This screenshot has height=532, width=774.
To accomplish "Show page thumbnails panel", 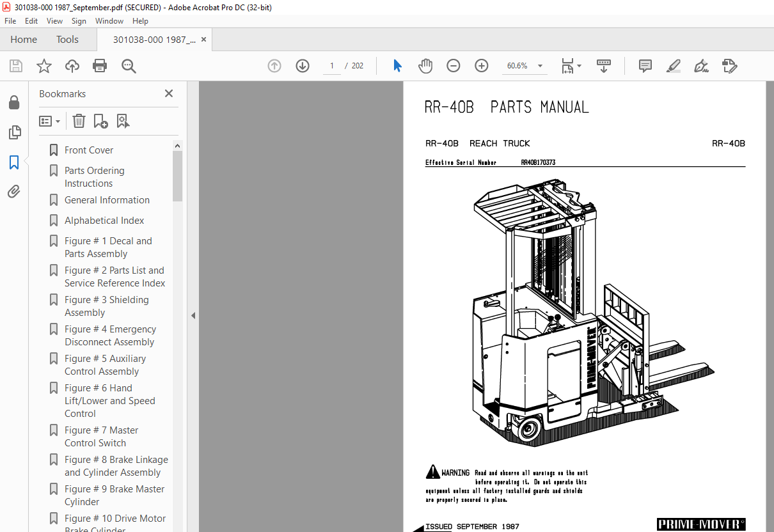I will point(14,132).
